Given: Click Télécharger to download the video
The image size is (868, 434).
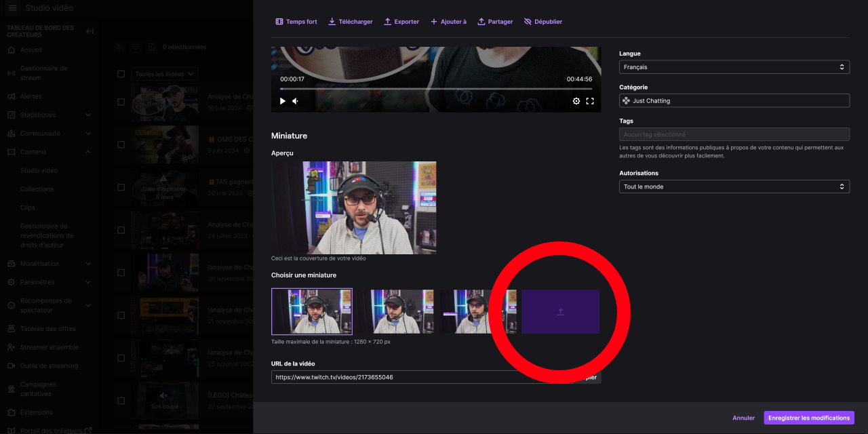Looking at the screenshot, I should [x=350, y=22].
